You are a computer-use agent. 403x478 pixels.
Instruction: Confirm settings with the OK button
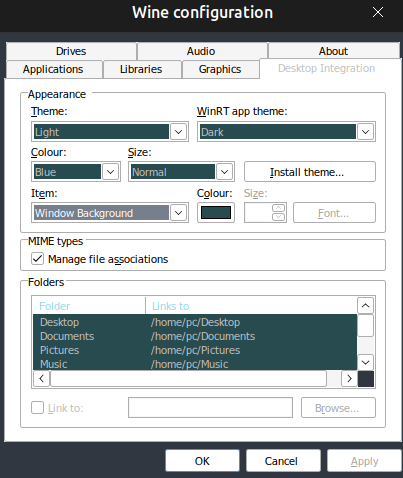click(202, 461)
